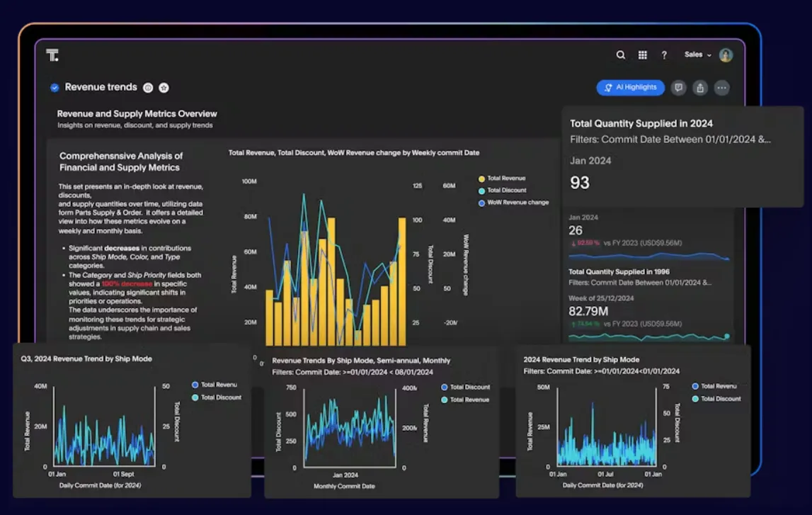Click the user avatar picture
This screenshot has width=812, height=515.
tap(726, 55)
